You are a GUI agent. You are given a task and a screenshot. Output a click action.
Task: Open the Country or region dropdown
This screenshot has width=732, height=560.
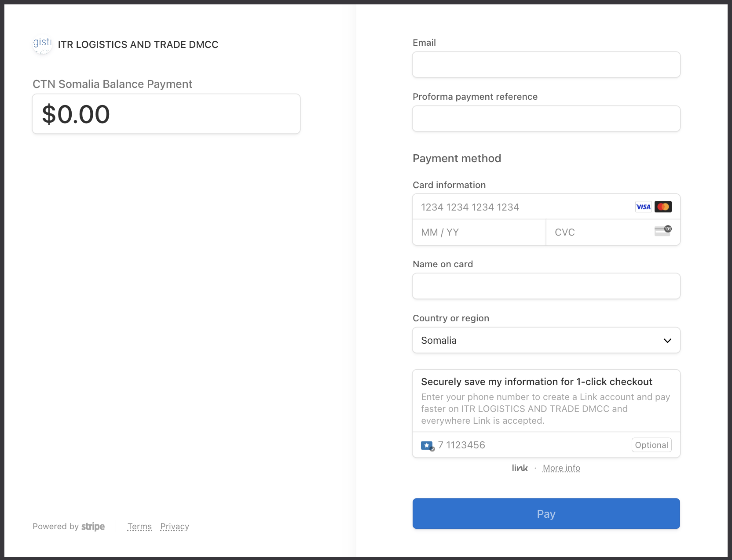546,340
